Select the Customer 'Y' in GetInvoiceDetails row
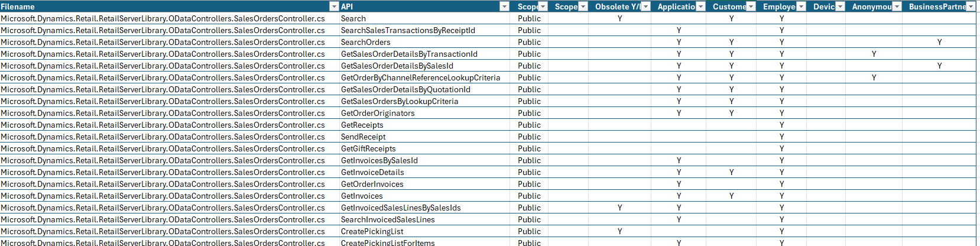This screenshot has height=246, width=980. click(x=731, y=172)
